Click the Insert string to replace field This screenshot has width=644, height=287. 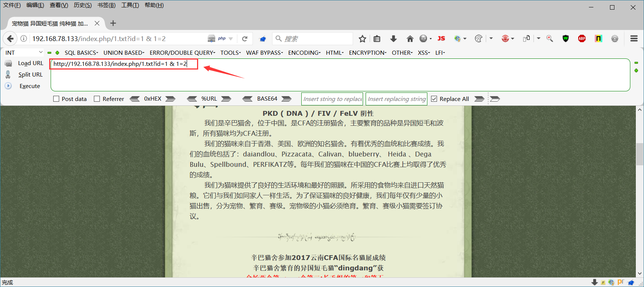[x=332, y=99]
